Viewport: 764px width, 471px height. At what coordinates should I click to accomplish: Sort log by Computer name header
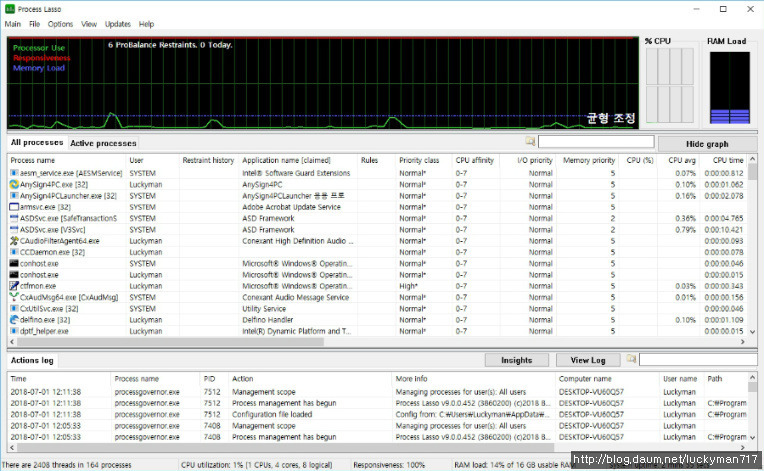click(608, 378)
